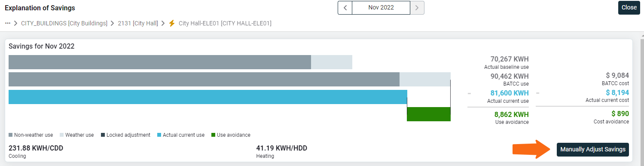Click the Use avoidance legend swatch
644x166 pixels.
coord(214,135)
